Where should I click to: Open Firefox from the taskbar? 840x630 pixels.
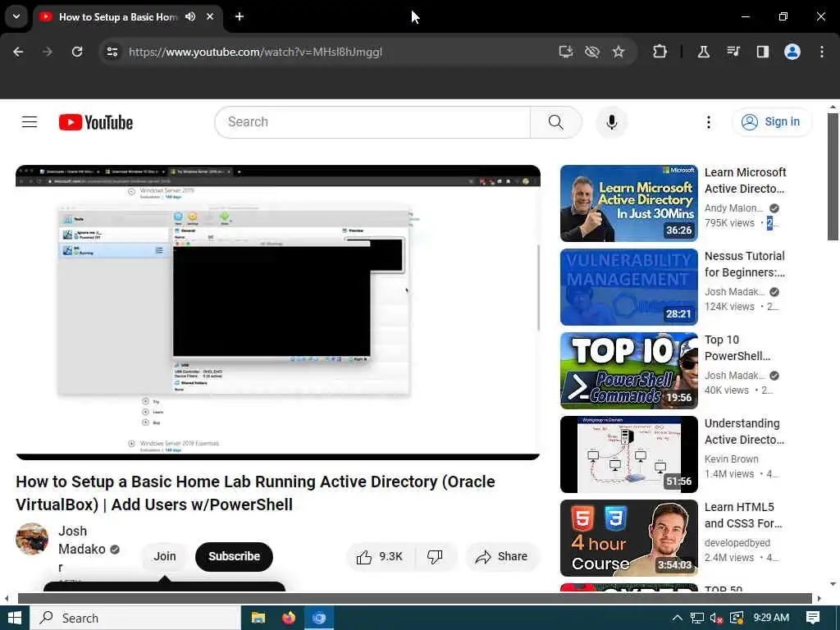pyautogui.click(x=288, y=618)
